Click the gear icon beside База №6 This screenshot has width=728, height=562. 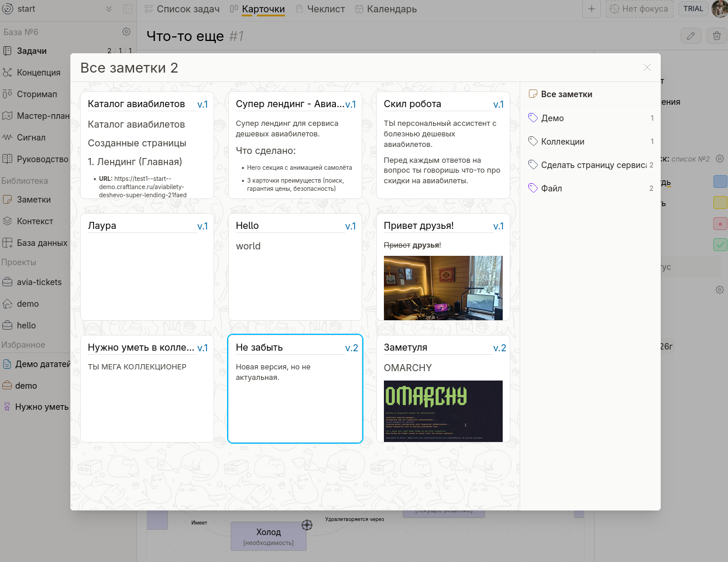(126, 32)
